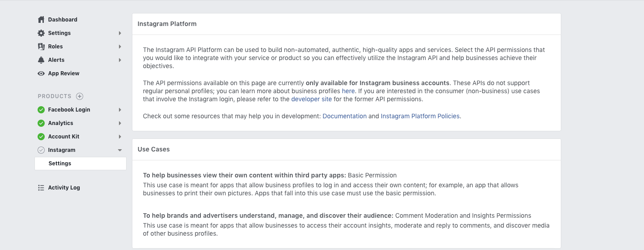644x250 pixels.
Task: Open the Documentation link
Action: click(x=344, y=116)
